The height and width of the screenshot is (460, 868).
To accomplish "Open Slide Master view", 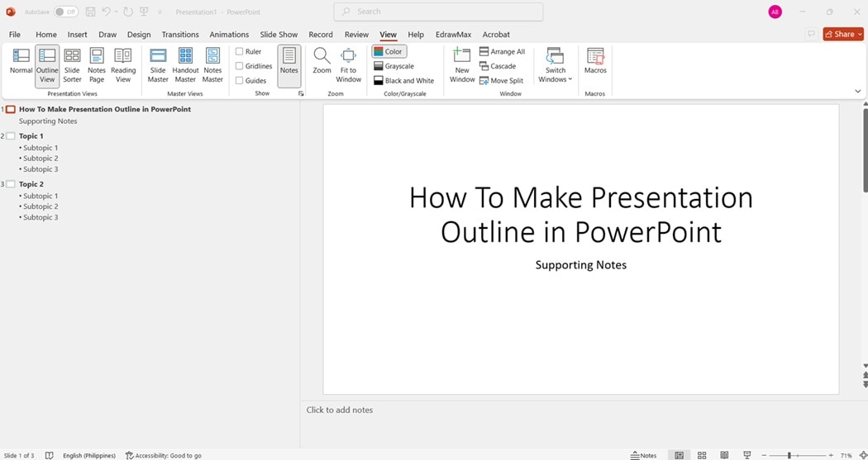I will coord(158,66).
